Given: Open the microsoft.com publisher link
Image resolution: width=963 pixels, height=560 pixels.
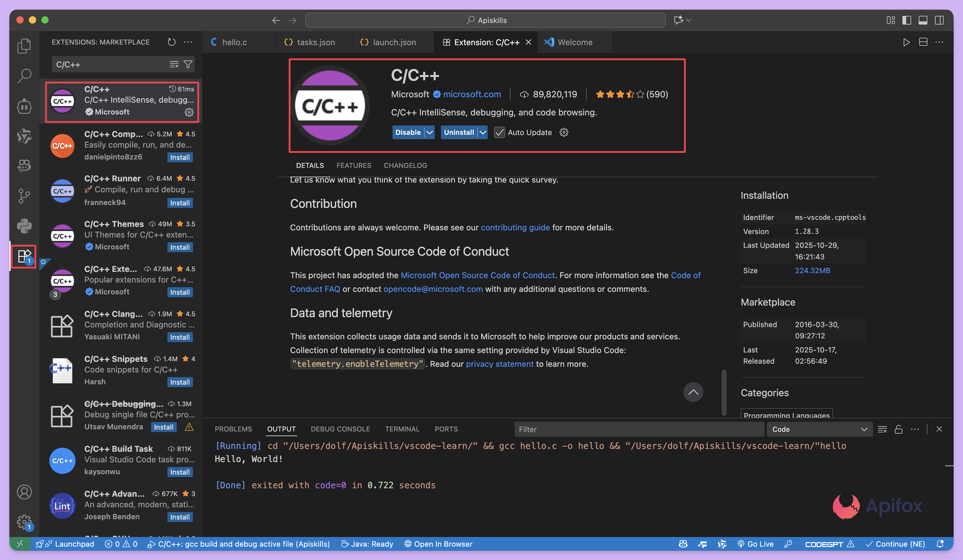Looking at the screenshot, I should click(471, 94).
